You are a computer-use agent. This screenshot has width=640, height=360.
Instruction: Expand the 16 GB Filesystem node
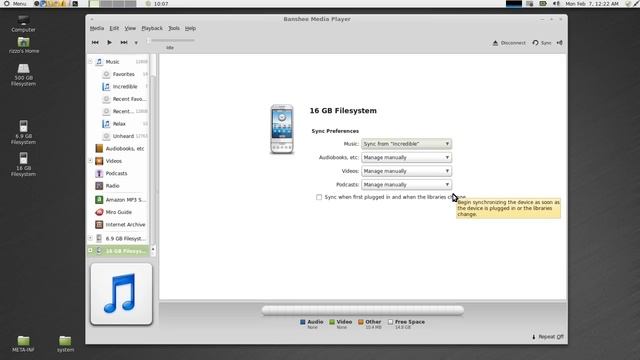pyautogui.click(x=90, y=250)
